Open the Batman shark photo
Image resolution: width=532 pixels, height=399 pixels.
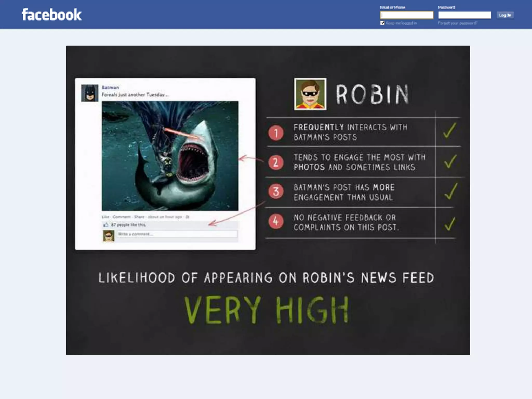170,156
